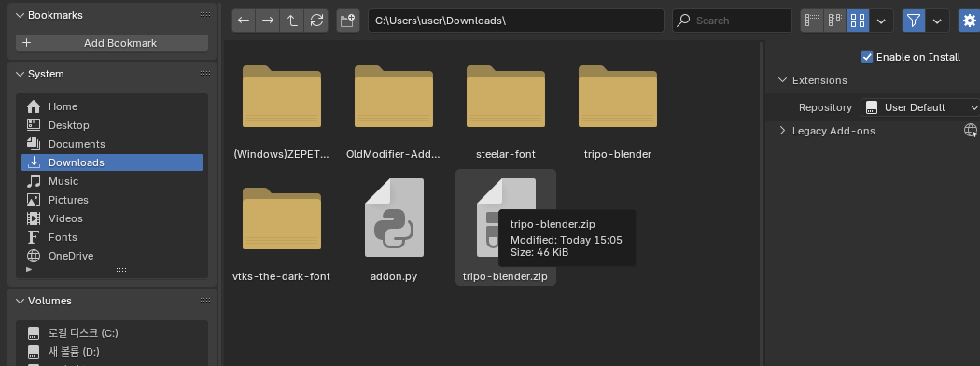Collapse the Bookmarks panel
The image size is (980, 366).
click(x=20, y=15)
